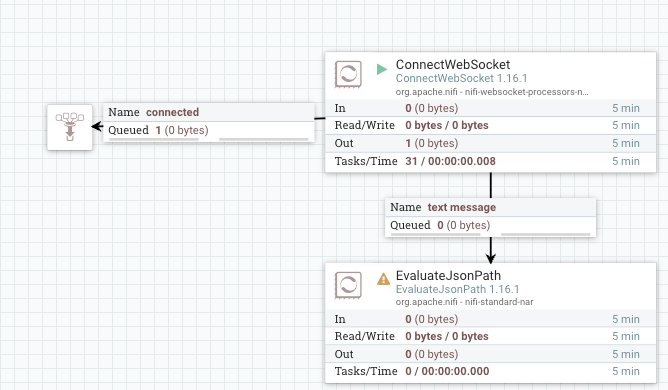Click Read/Write row of ConnectWebSocket
Screen dimensions: 668x390
tap(491, 125)
